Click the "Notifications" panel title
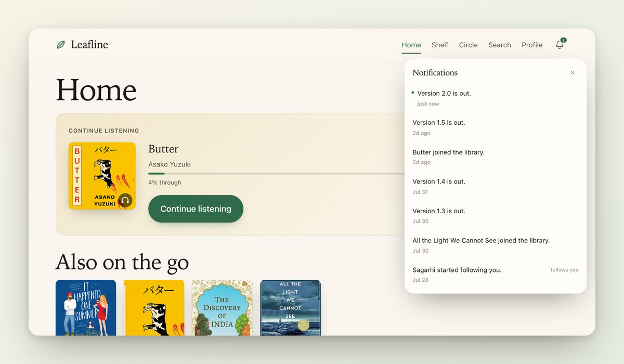624x364 pixels. coord(435,73)
